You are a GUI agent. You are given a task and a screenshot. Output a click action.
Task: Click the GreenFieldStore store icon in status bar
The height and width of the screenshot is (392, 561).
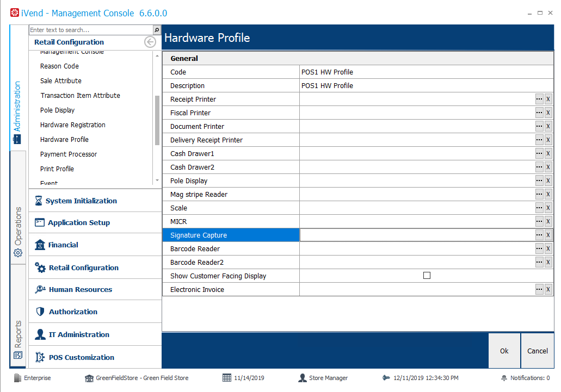[89, 378]
